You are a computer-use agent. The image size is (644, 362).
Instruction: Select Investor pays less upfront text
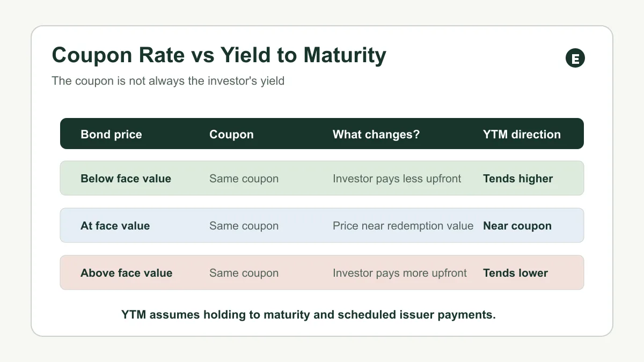(x=397, y=179)
